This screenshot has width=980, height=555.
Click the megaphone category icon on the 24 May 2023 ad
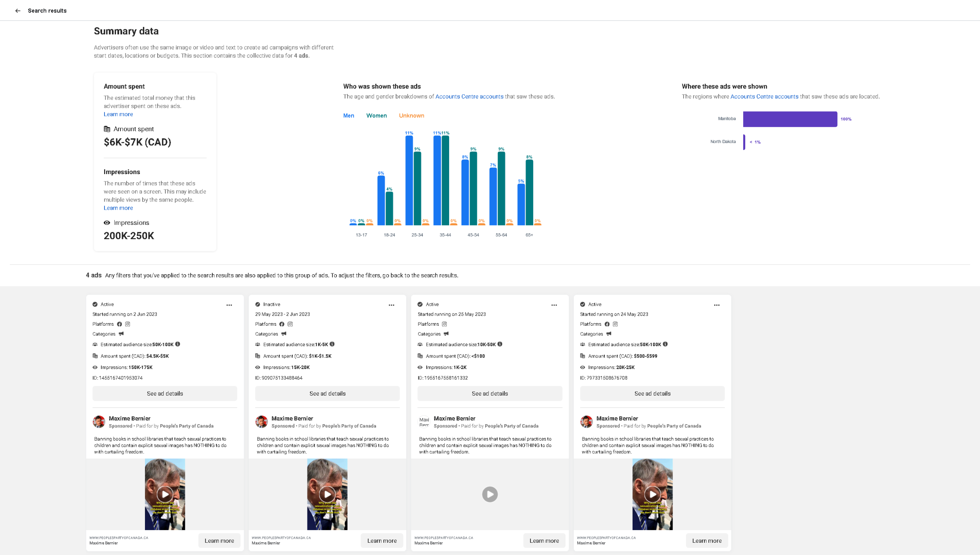(x=609, y=334)
